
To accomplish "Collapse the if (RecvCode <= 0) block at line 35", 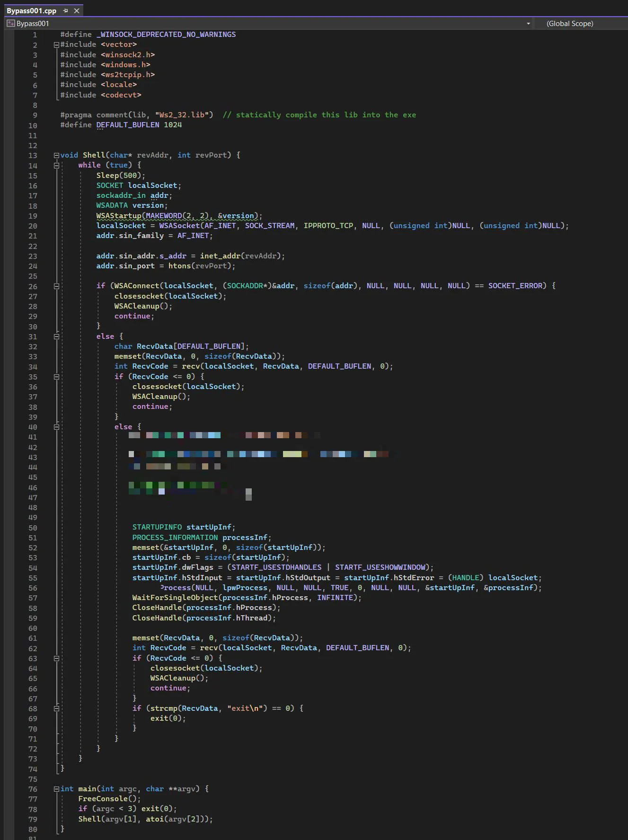I will [56, 377].
